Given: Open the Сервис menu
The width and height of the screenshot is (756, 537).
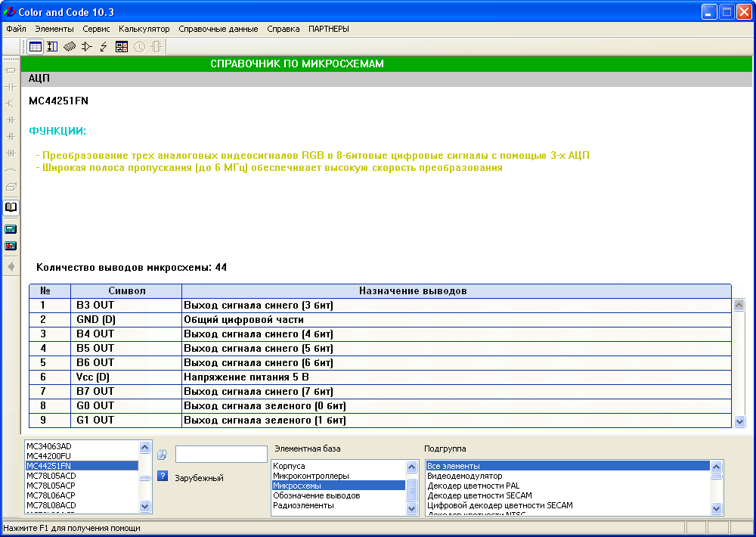Looking at the screenshot, I should tap(97, 29).
